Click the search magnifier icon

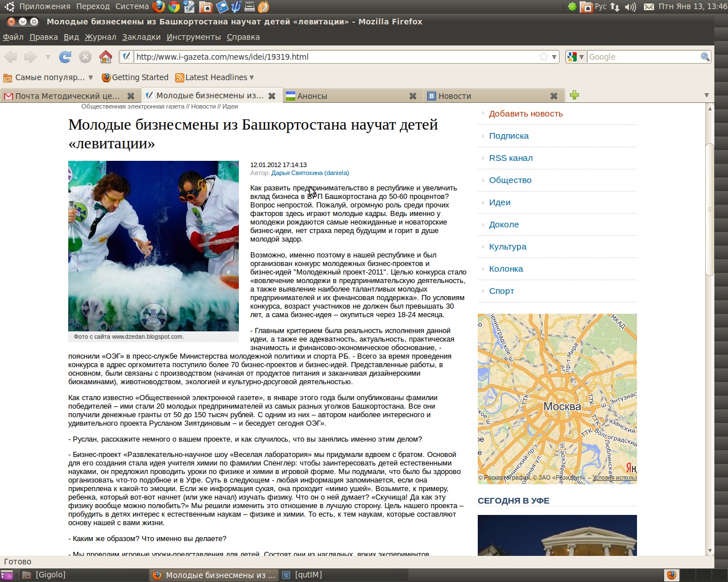[x=705, y=57]
